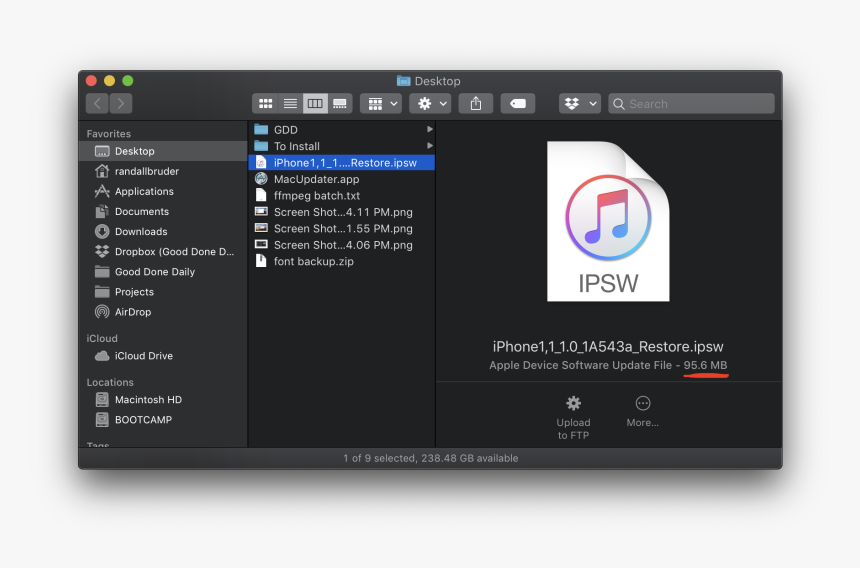Screen dimensions: 860x568
Task: Select iPhone1,1_1....Restore.ipsw in the file list
Action: 342,163
